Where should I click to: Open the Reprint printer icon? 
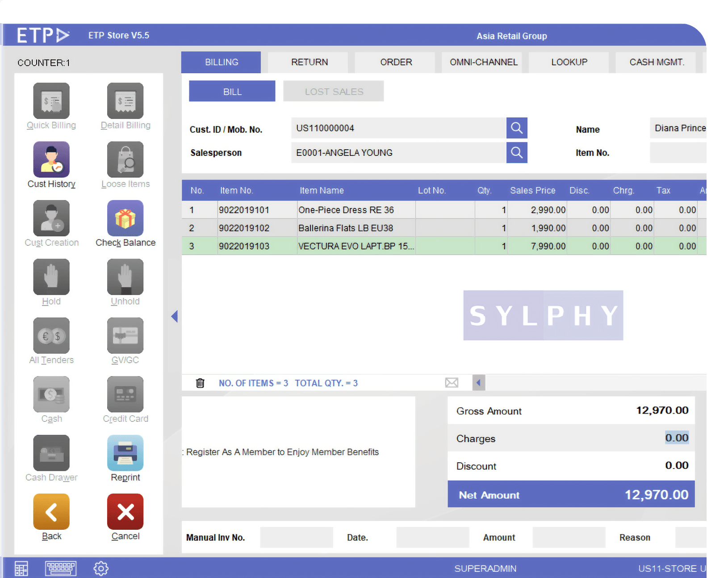click(125, 453)
